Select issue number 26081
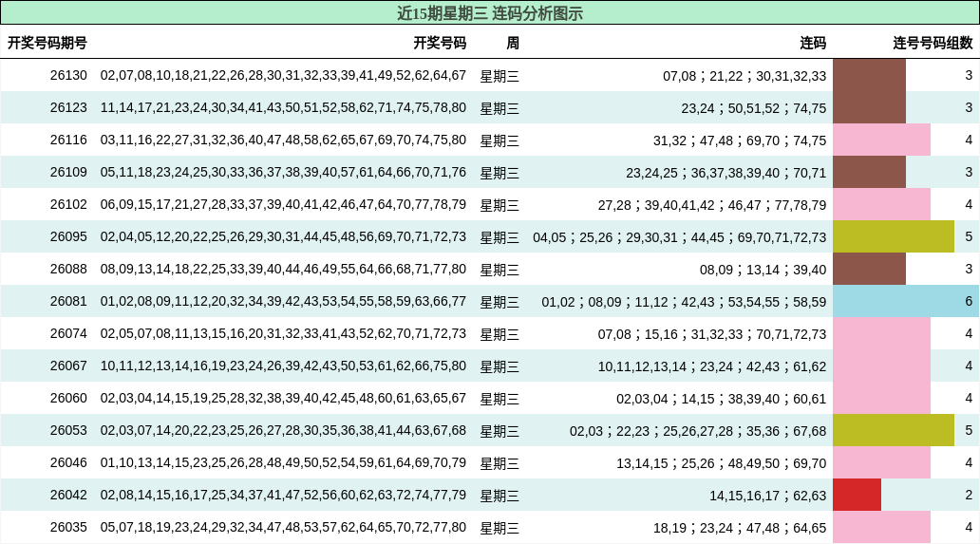This screenshot has height=544, width=980. tap(68, 302)
